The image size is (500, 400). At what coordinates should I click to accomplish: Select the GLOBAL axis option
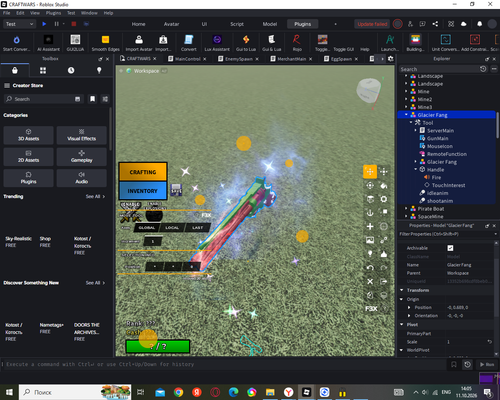pos(147,228)
